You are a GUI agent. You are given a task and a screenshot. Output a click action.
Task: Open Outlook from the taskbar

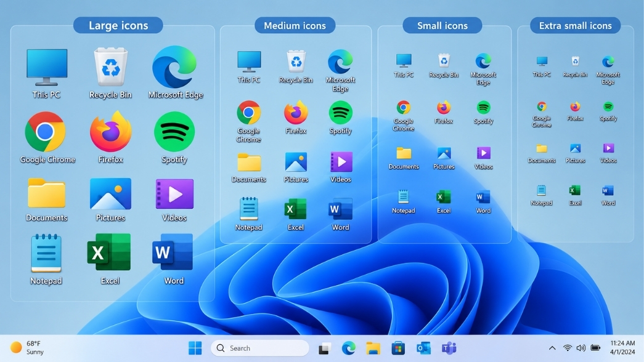[x=423, y=348]
